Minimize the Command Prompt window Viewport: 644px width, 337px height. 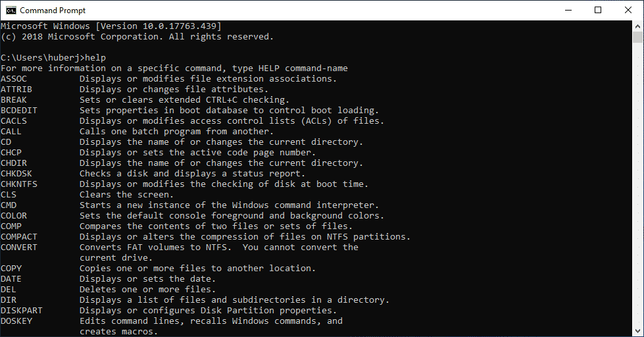[568, 11]
